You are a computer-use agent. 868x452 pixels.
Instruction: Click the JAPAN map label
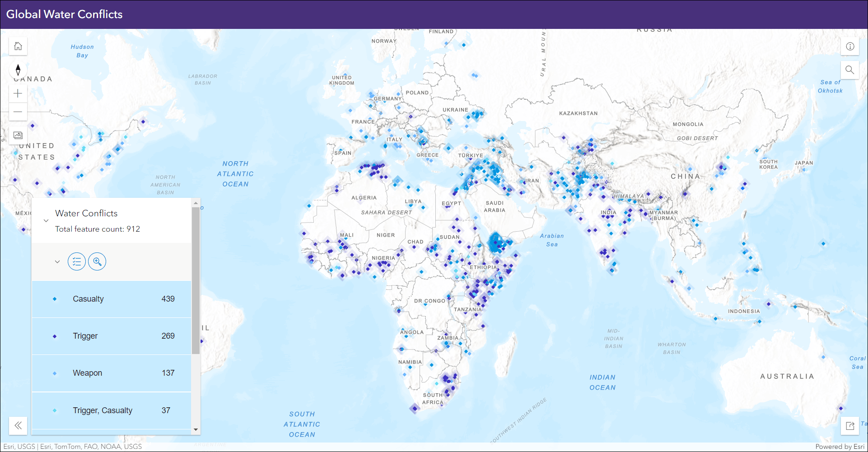click(x=804, y=163)
